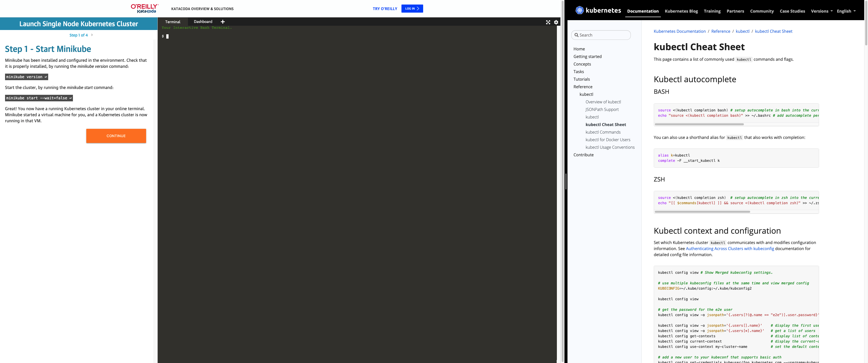
Task: Click Kubernetes Documentation breadcrumb link
Action: pyautogui.click(x=679, y=31)
